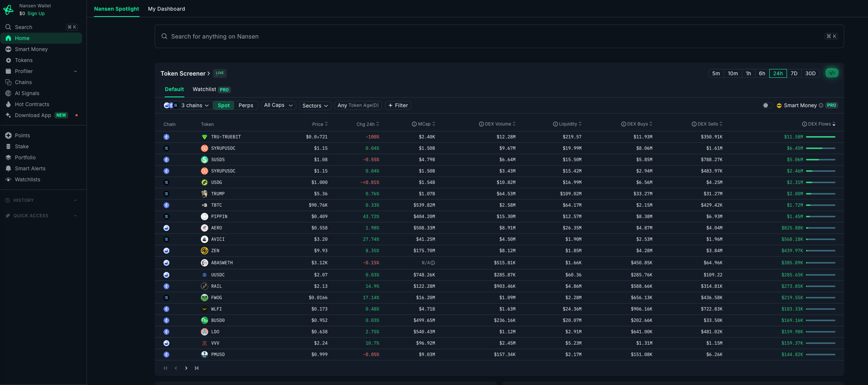Click the Smart Alerts bell icon
The height and width of the screenshot is (385, 868).
point(8,168)
